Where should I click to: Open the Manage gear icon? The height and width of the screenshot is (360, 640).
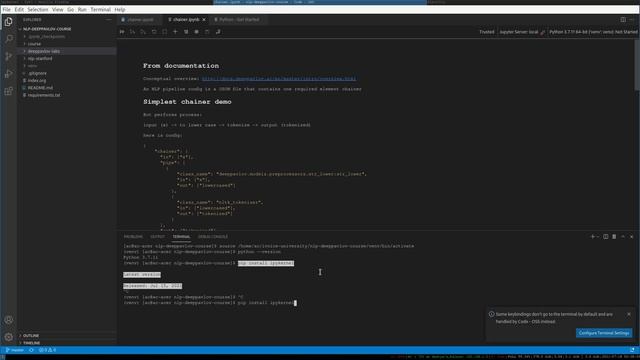[x=9, y=337]
